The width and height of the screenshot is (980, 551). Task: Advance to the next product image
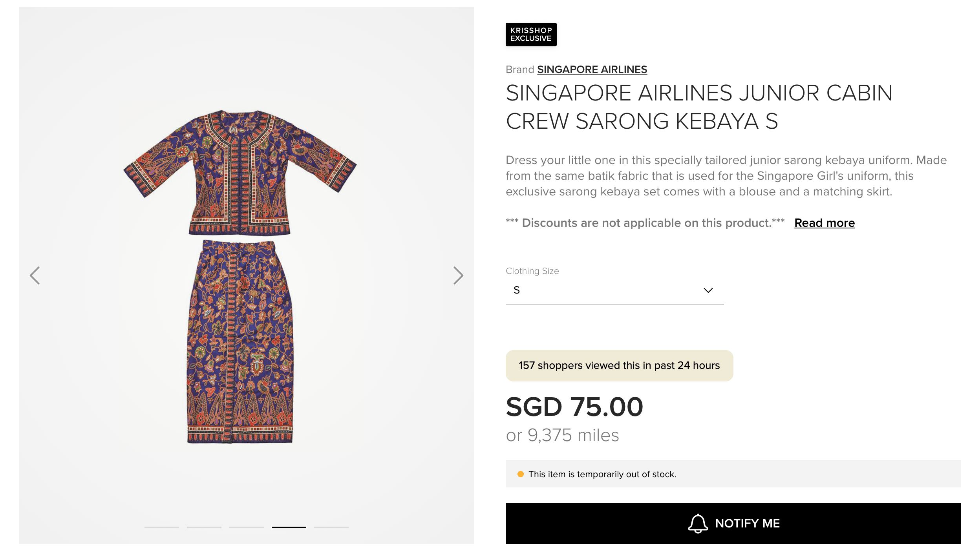(x=458, y=275)
